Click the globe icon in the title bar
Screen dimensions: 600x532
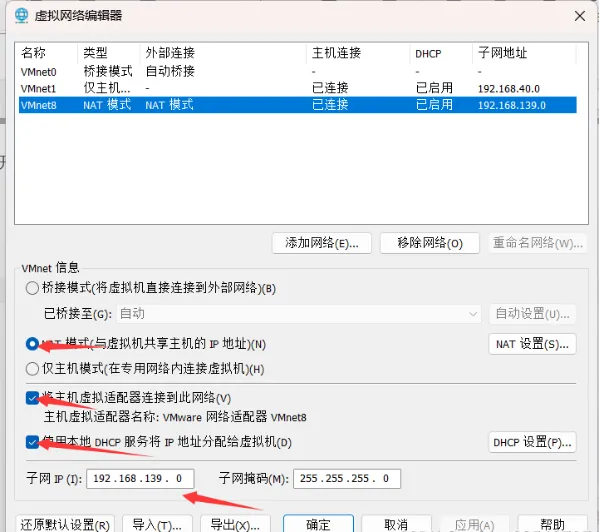click(21, 16)
